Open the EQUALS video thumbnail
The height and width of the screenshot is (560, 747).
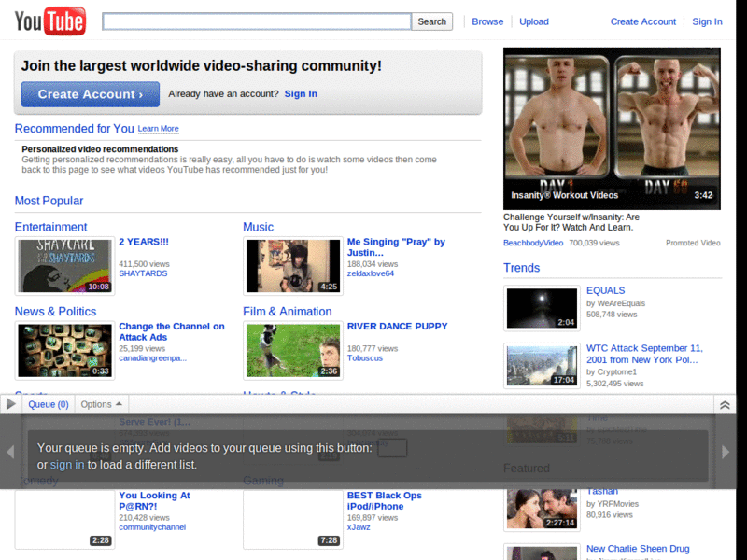[542, 308]
